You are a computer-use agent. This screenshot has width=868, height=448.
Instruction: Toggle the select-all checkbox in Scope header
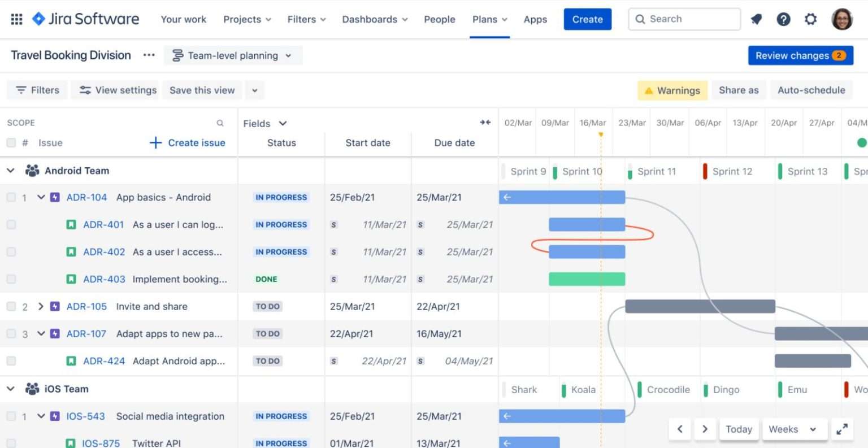tap(11, 142)
